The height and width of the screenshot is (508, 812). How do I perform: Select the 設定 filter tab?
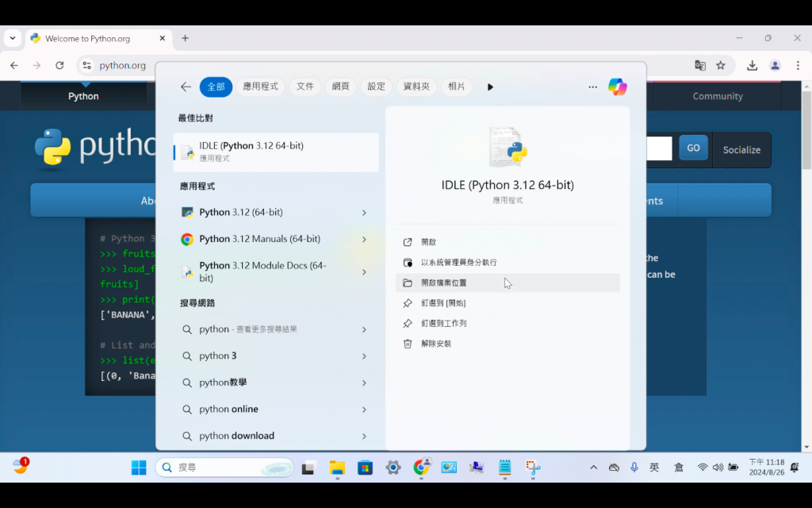tap(377, 87)
